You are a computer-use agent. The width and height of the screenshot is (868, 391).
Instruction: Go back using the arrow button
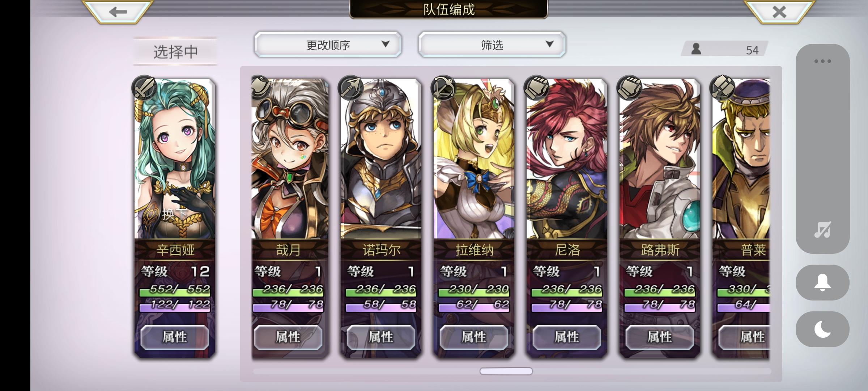coord(118,12)
